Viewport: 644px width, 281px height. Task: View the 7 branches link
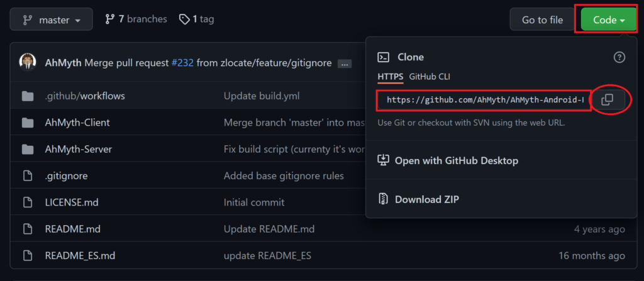(136, 19)
